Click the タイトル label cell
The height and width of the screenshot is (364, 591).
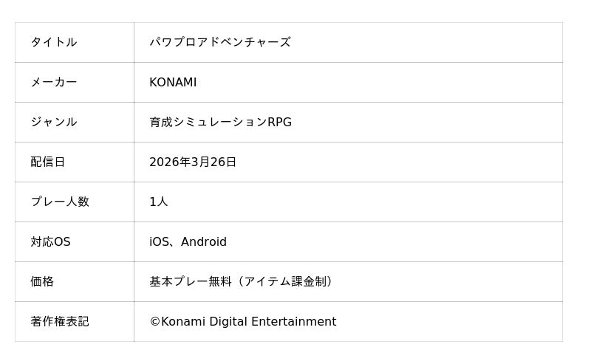(54, 42)
